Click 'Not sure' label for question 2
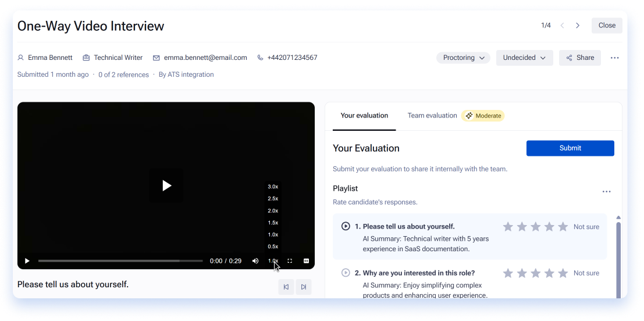 [x=586, y=273]
